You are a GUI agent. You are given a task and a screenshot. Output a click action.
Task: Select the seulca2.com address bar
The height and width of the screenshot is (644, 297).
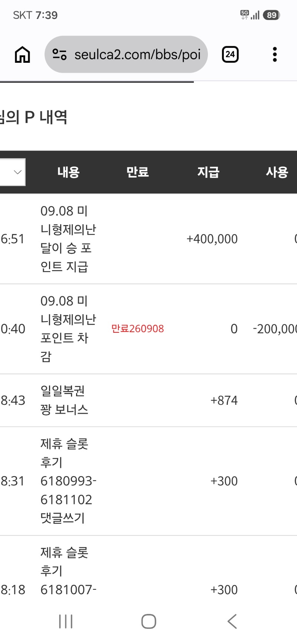point(126,55)
